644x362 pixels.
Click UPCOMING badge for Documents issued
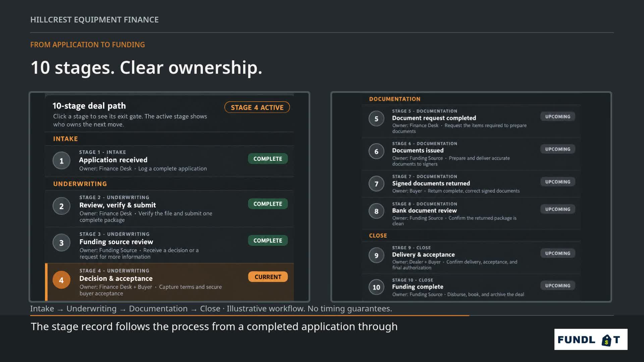pyautogui.click(x=557, y=149)
